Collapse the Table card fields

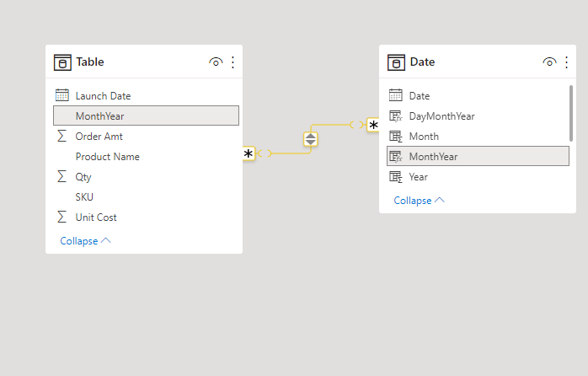click(85, 241)
